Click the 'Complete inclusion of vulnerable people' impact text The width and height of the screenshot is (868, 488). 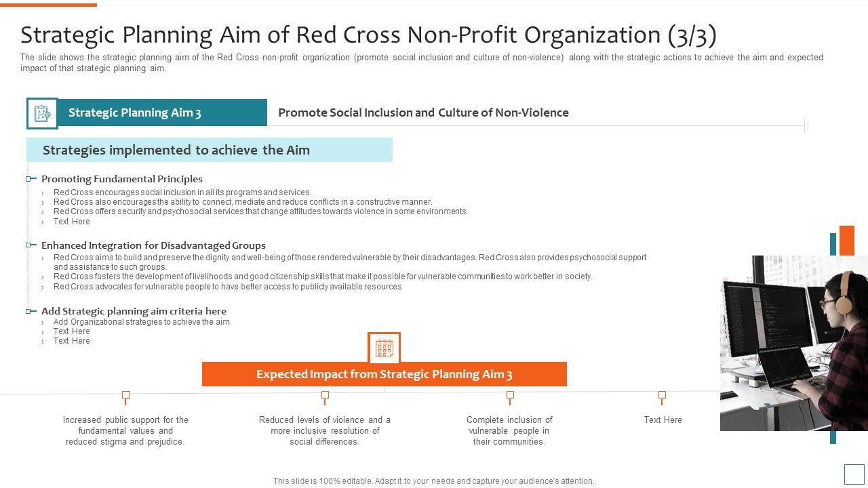pyautogui.click(x=509, y=430)
